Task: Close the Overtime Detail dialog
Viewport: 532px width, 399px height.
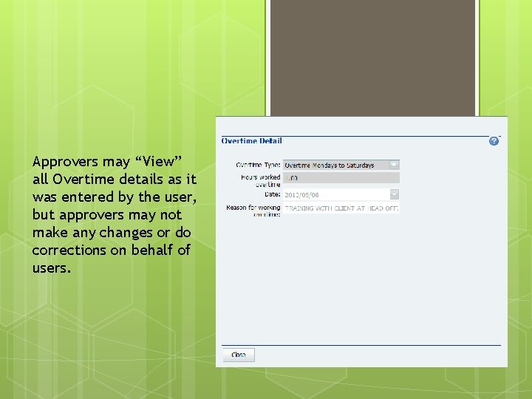Action: [x=239, y=355]
